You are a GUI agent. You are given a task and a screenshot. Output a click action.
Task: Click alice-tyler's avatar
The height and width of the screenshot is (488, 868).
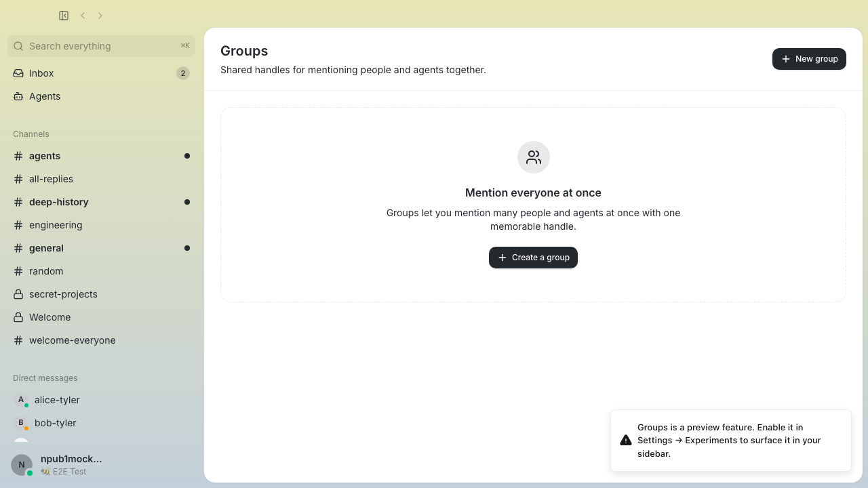click(x=21, y=400)
